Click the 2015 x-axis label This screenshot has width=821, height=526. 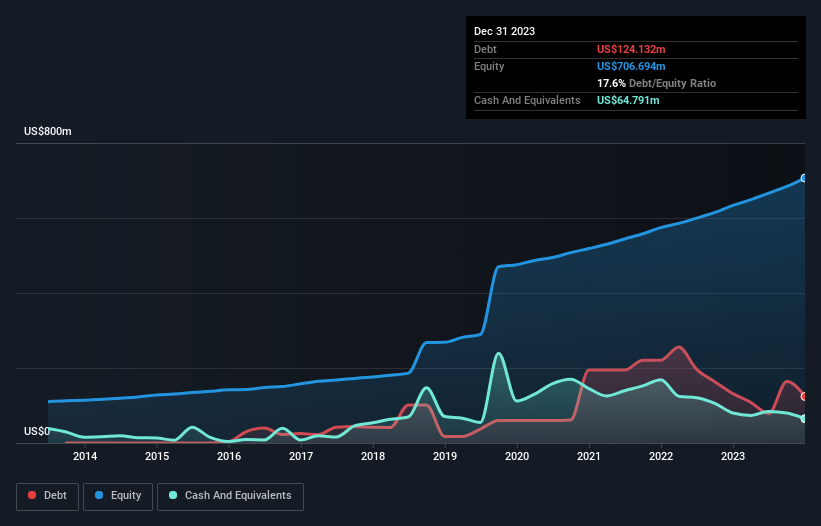point(157,456)
